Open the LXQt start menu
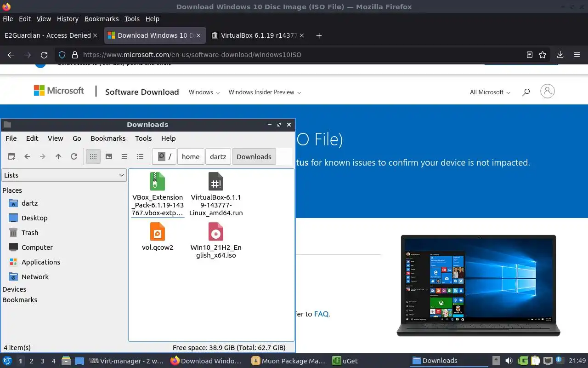 pos(7,361)
